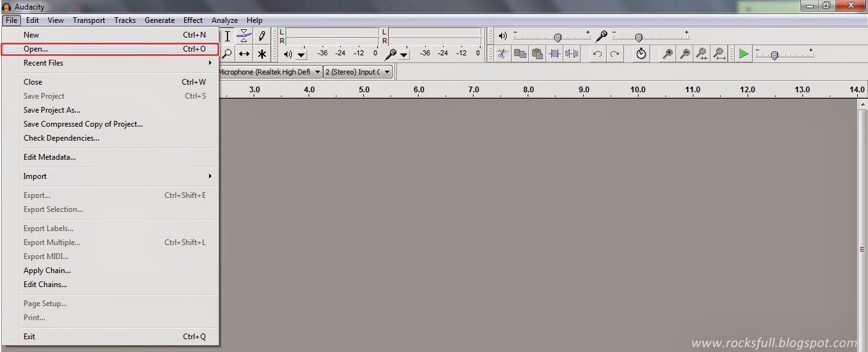Choose Save Compressed Copy of Project...
The width and height of the screenshot is (868, 352).
pos(110,124)
